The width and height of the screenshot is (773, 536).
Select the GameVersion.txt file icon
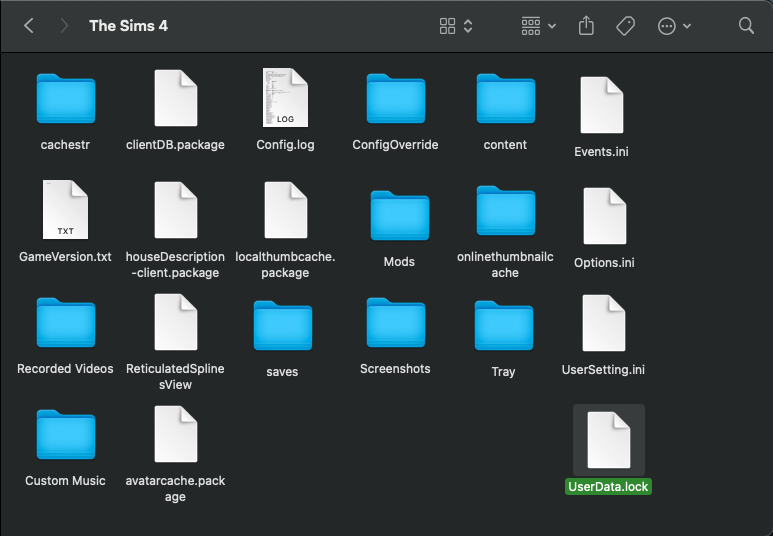point(65,210)
